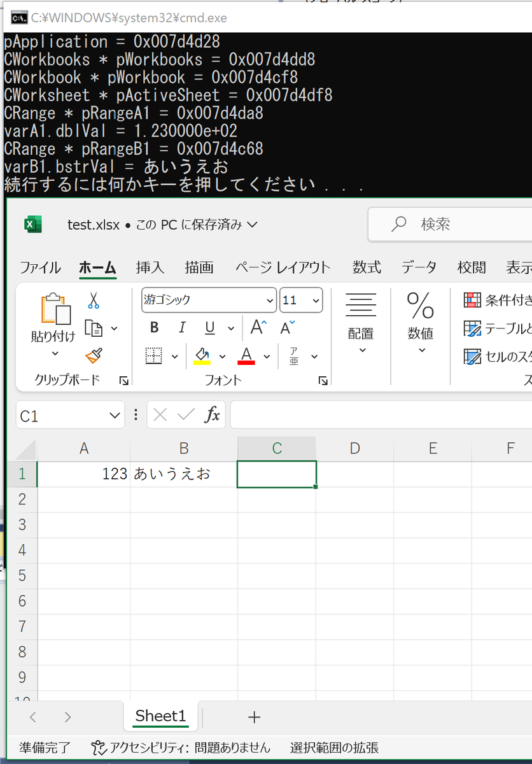Click the formula bar input area
The width and height of the screenshot is (532, 764).
(x=381, y=415)
